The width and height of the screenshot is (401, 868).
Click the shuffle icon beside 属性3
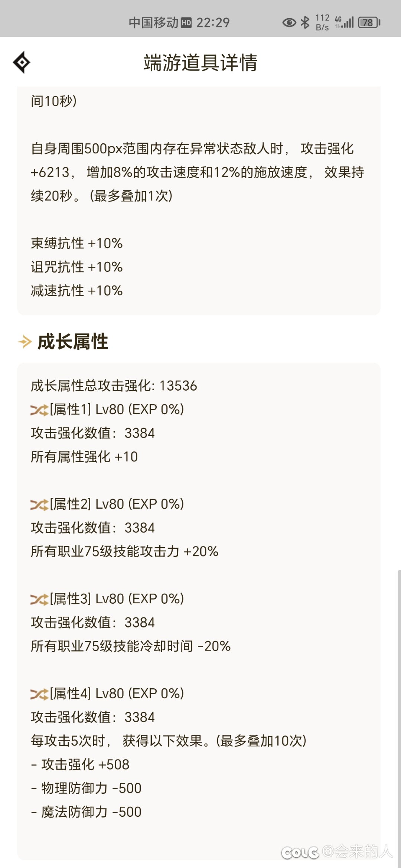39,599
